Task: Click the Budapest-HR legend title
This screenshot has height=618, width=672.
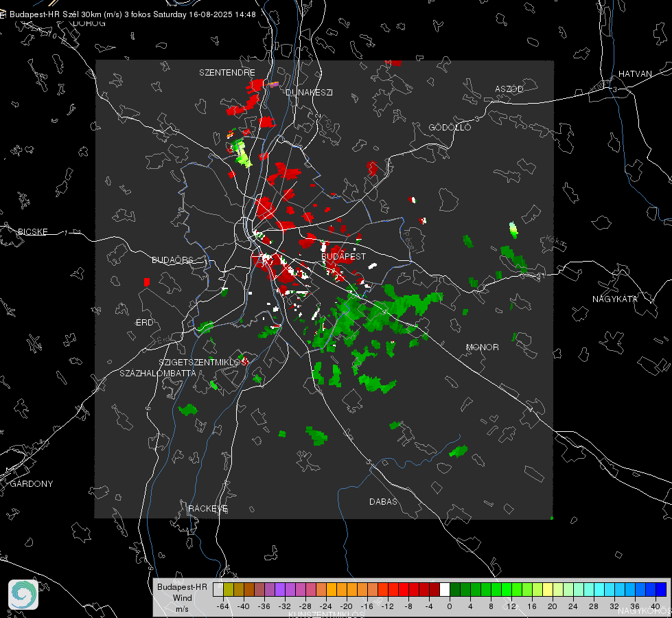Action: click(x=182, y=586)
